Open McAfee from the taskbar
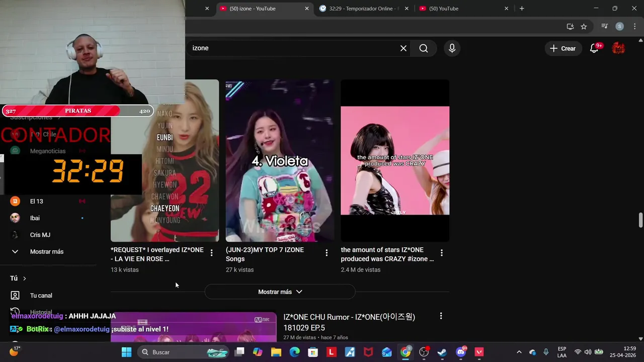 pyautogui.click(x=368, y=352)
